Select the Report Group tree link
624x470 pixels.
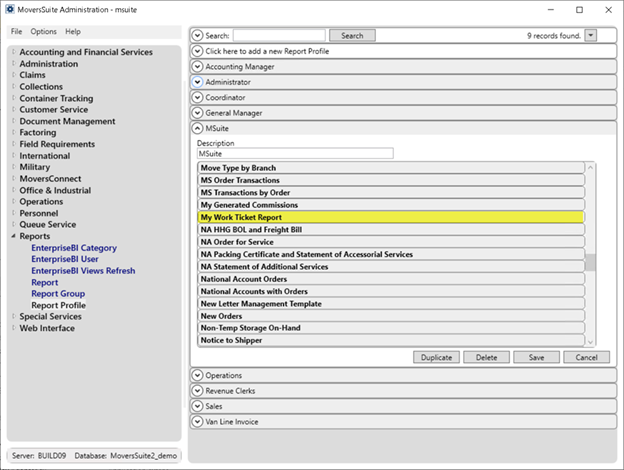(58, 294)
